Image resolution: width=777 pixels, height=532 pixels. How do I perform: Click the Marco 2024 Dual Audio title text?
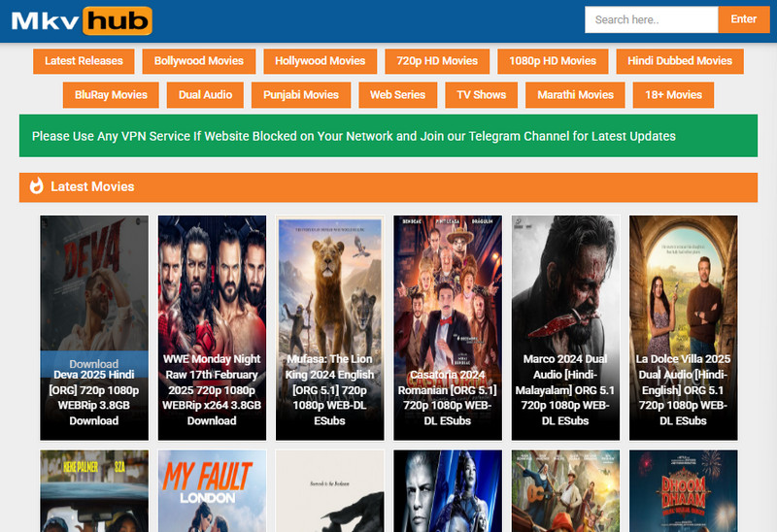565,390
